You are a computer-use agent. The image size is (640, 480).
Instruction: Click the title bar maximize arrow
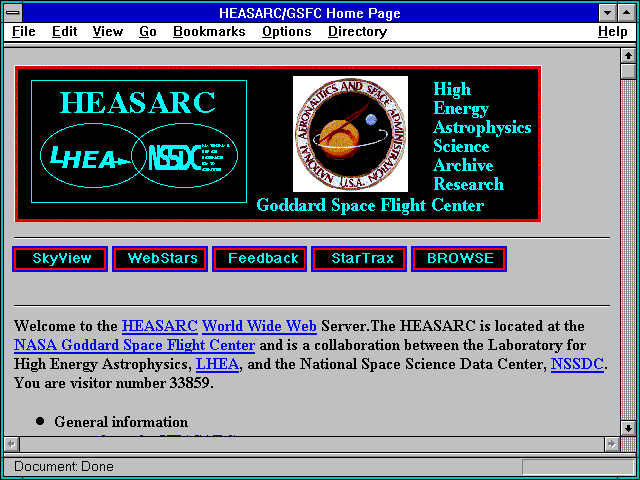tap(626, 13)
